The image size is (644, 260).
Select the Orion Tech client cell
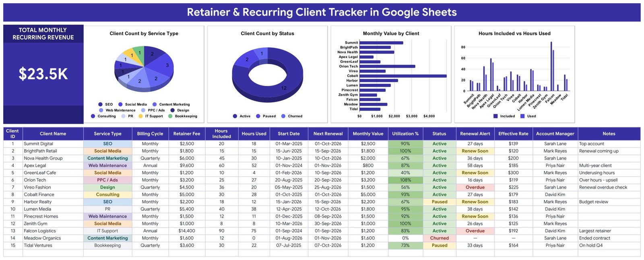[x=53, y=180]
